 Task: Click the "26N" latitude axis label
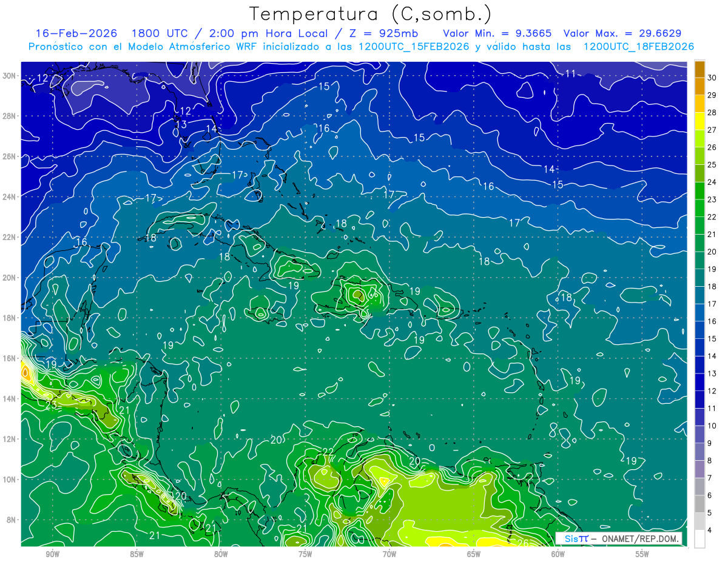point(9,156)
